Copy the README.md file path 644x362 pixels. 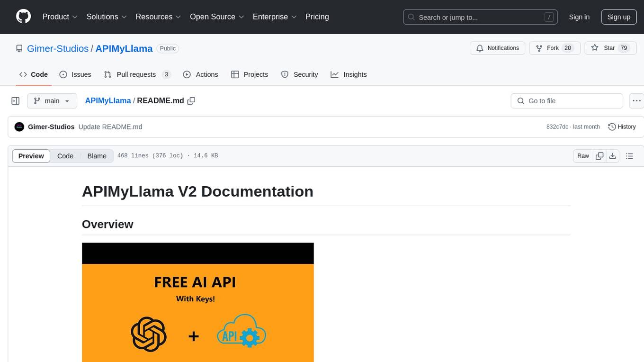tap(191, 100)
